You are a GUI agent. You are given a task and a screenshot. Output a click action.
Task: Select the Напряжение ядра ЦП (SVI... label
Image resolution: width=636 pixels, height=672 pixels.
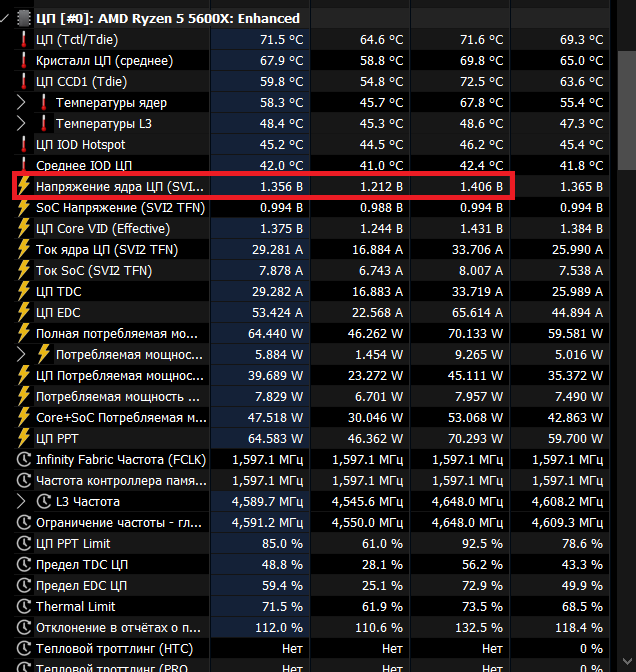(x=120, y=186)
